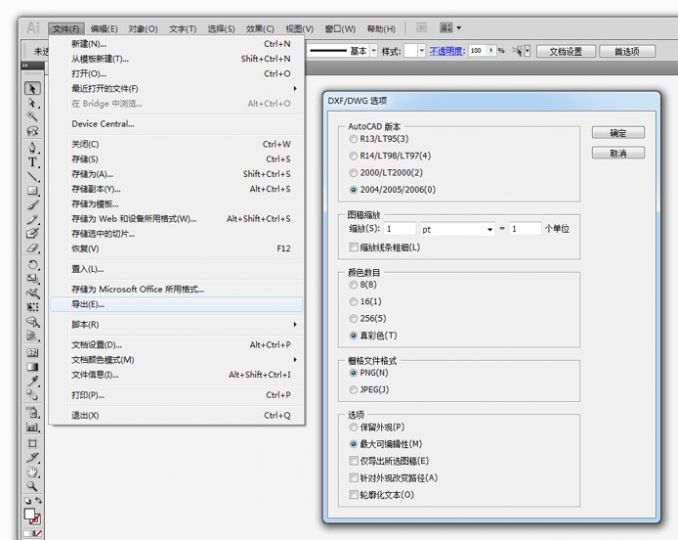The height and width of the screenshot is (540, 678).
Task: Choose 导出(E)... from File menu
Action: click(x=177, y=304)
